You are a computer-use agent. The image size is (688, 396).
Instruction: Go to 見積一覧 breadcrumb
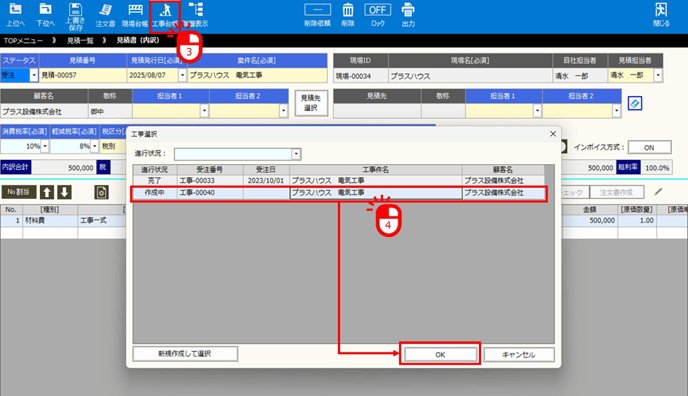coord(80,40)
